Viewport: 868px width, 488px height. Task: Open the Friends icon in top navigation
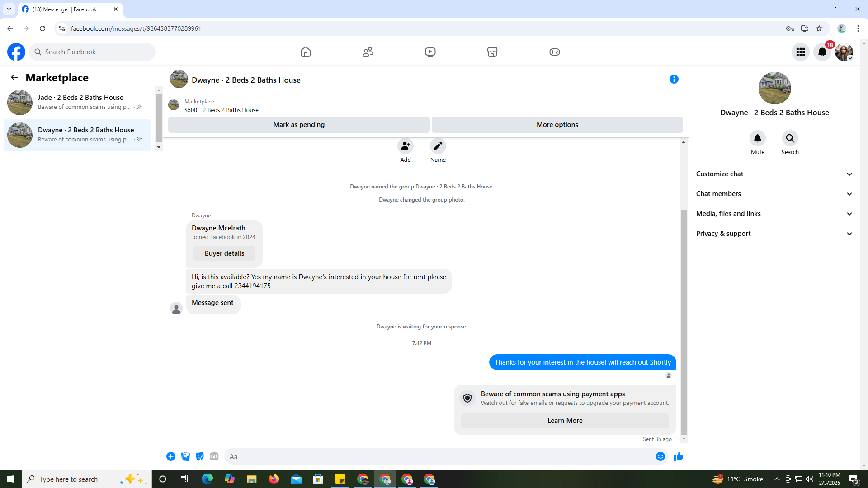tap(368, 52)
